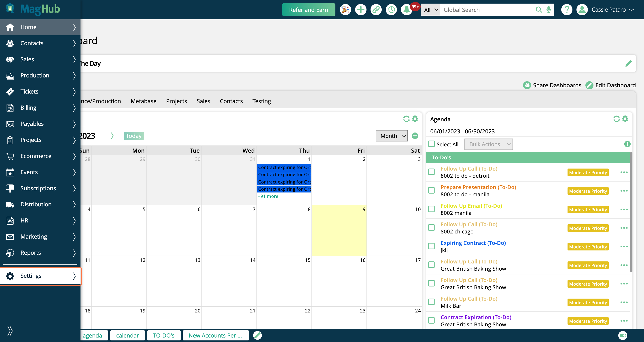
Task: Select calendar day 15
Action: click(284, 281)
